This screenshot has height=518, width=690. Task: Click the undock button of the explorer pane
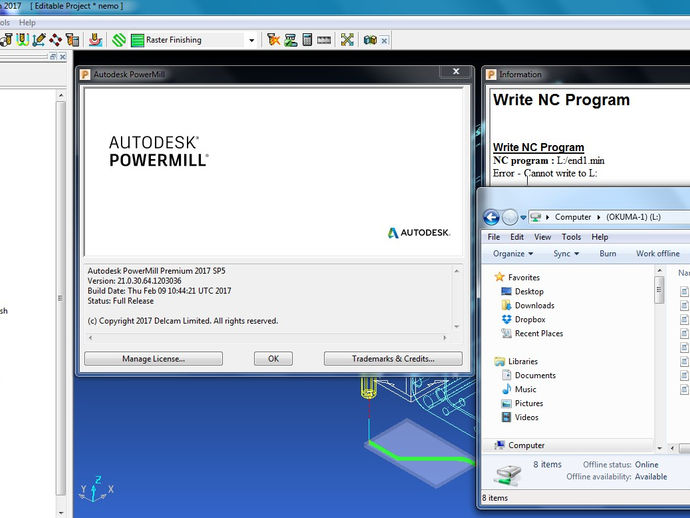click(53, 56)
